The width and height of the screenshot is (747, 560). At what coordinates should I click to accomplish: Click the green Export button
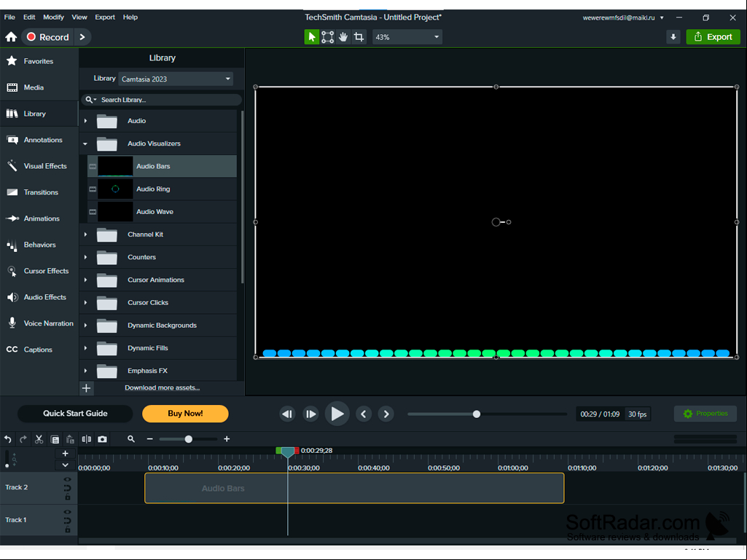(x=713, y=36)
